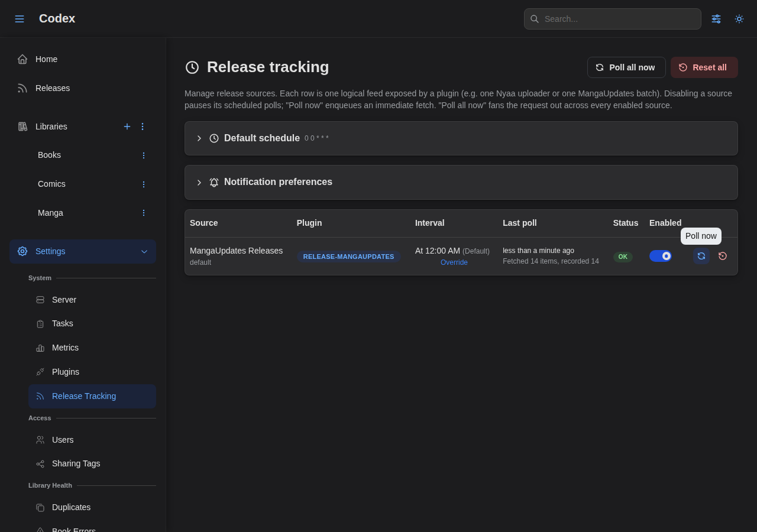Click the Settings gear icon
The height and width of the screenshot is (532, 757).
point(22,251)
